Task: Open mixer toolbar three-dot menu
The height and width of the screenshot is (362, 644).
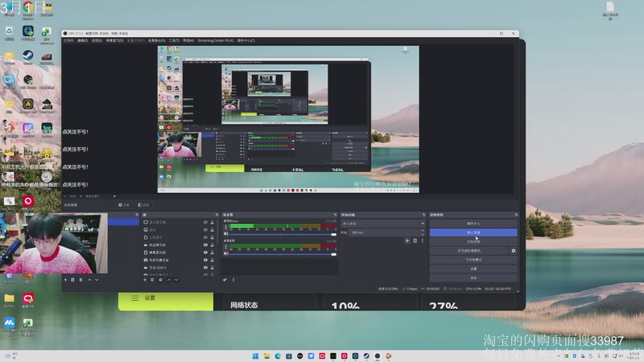Action: pos(233,280)
